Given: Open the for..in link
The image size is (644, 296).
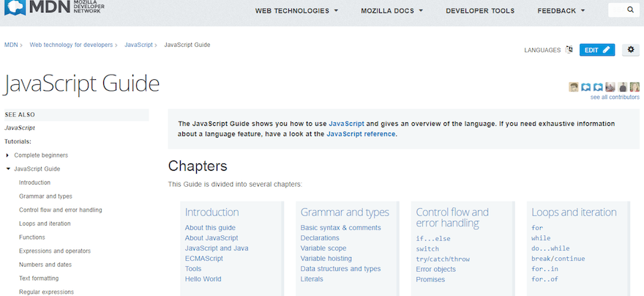Looking at the screenshot, I should (544, 269).
